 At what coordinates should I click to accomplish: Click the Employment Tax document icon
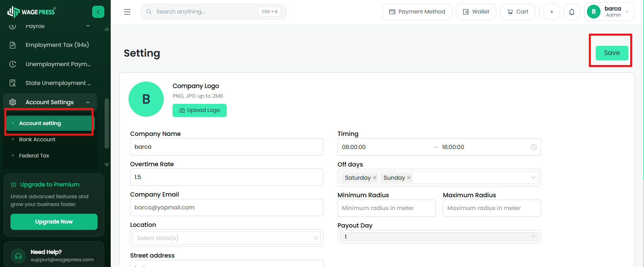(12, 45)
